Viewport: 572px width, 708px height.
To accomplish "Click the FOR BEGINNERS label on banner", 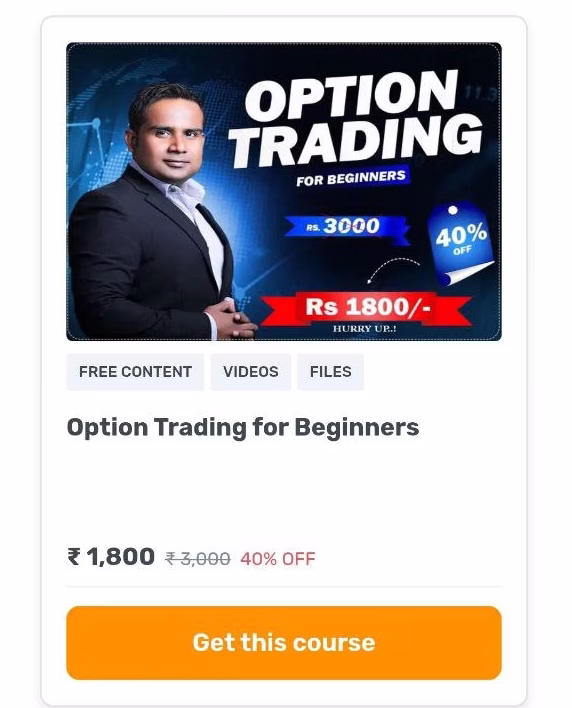I will (351, 177).
